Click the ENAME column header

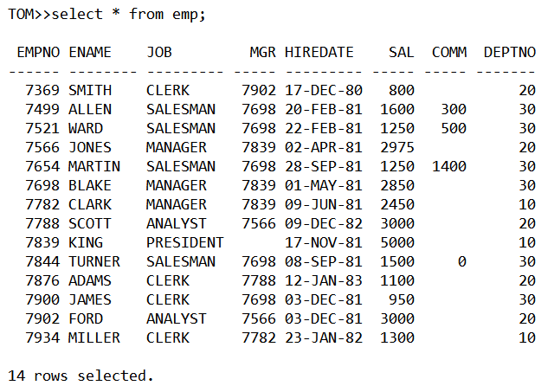click(x=90, y=52)
